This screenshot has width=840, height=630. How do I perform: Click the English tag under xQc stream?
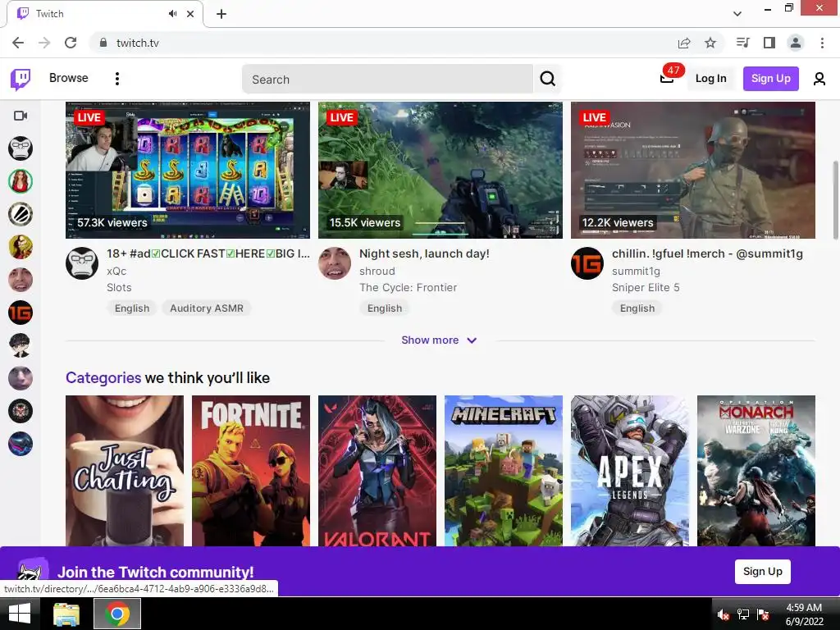coord(132,308)
